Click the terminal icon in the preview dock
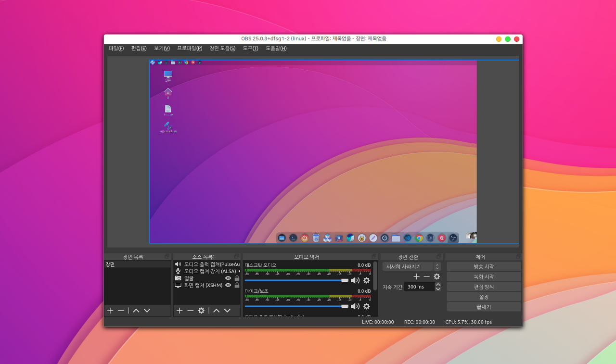This screenshot has width=616, height=364. click(x=293, y=238)
